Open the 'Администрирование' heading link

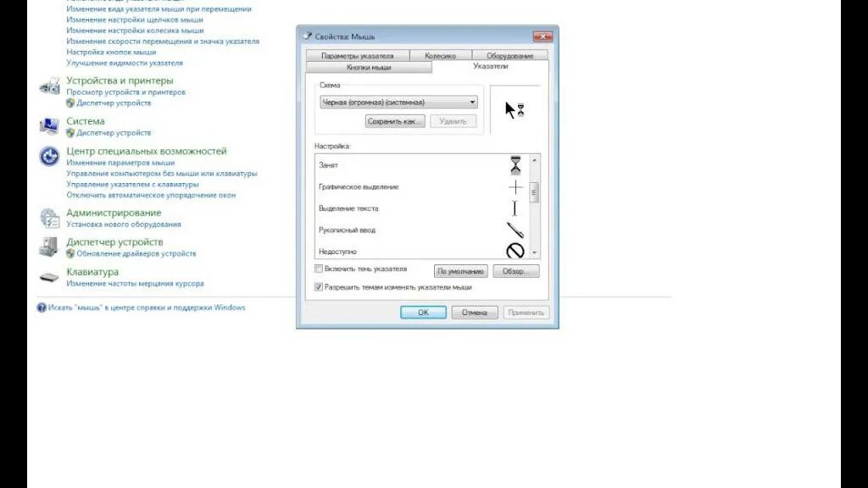114,213
